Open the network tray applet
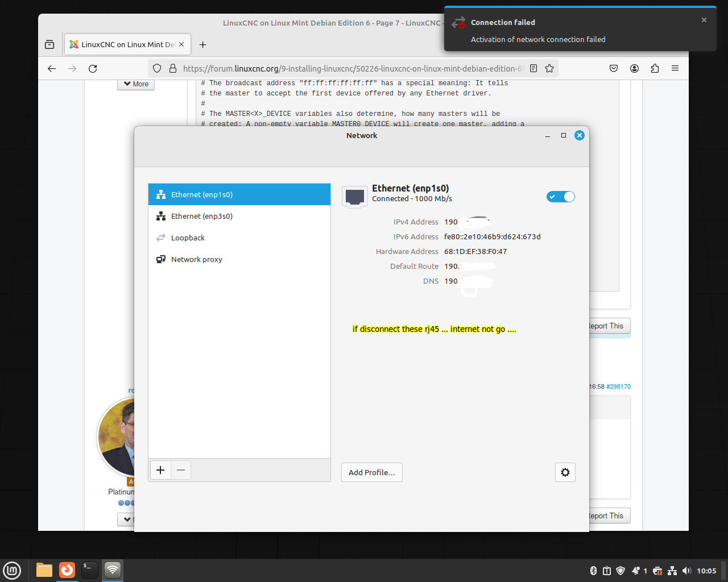Image resolution: width=728 pixels, height=582 pixels. [x=672, y=571]
